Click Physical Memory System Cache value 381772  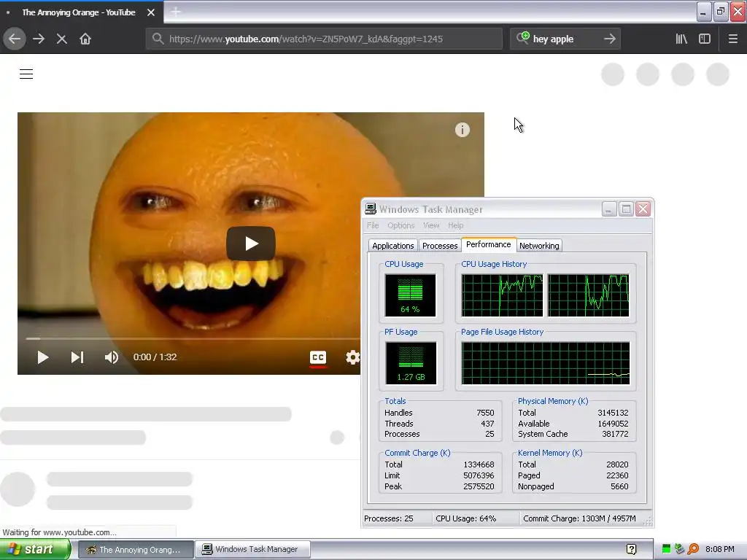614,434
